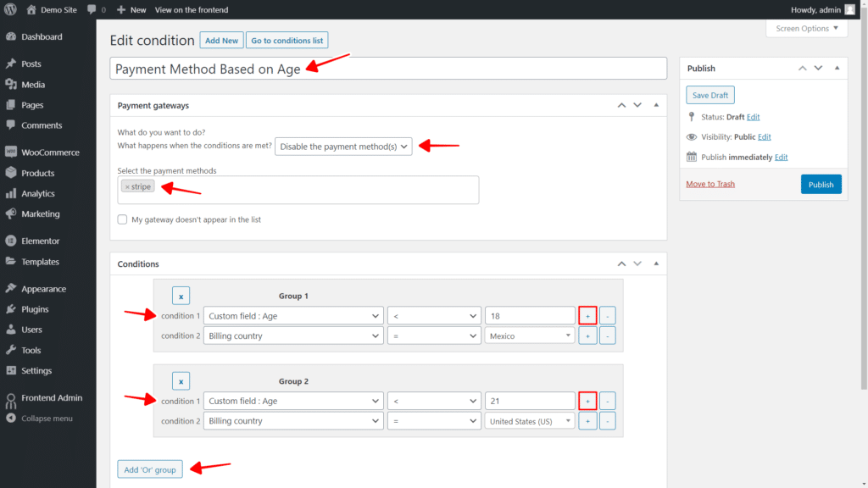Remove condition 2 from Group 1
868x488 pixels.
tap(607, 335)
